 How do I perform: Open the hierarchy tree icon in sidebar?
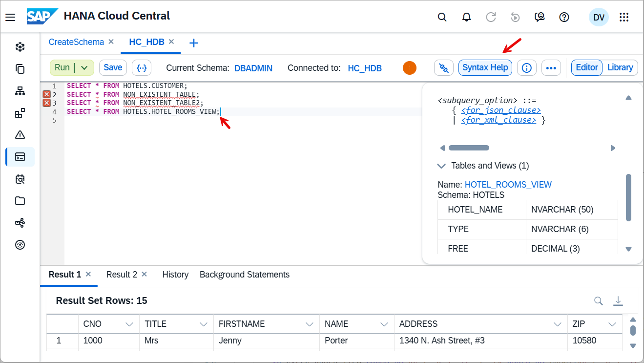tap(20, 91)
